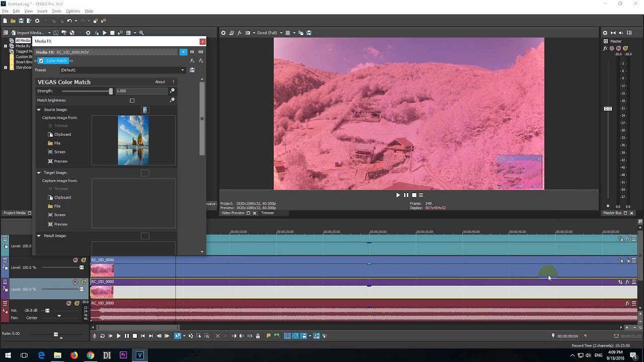This screenshot has width=644, height=362.
Task: Click the Search Media magnifier icon
Action: coord(141,33)
